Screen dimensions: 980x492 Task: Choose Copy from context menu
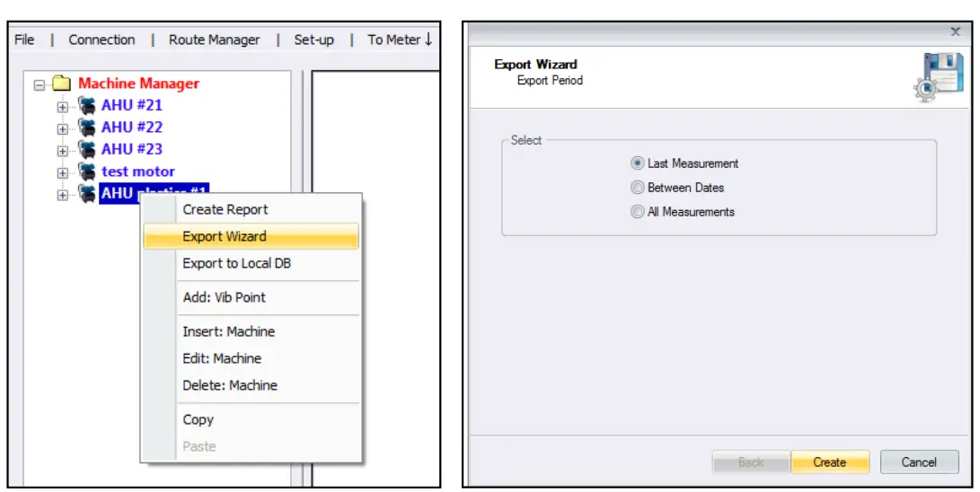pos(252,419)
